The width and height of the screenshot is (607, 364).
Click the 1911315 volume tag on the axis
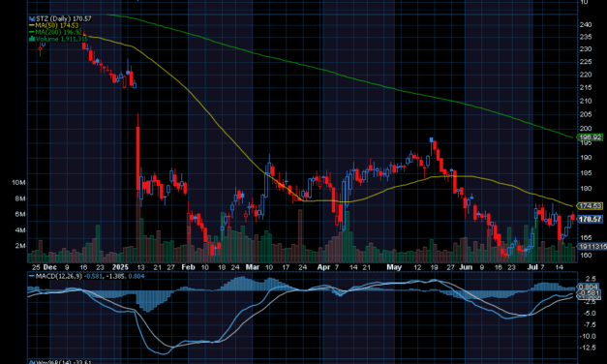pyautogui.click(x=592, y=246)
